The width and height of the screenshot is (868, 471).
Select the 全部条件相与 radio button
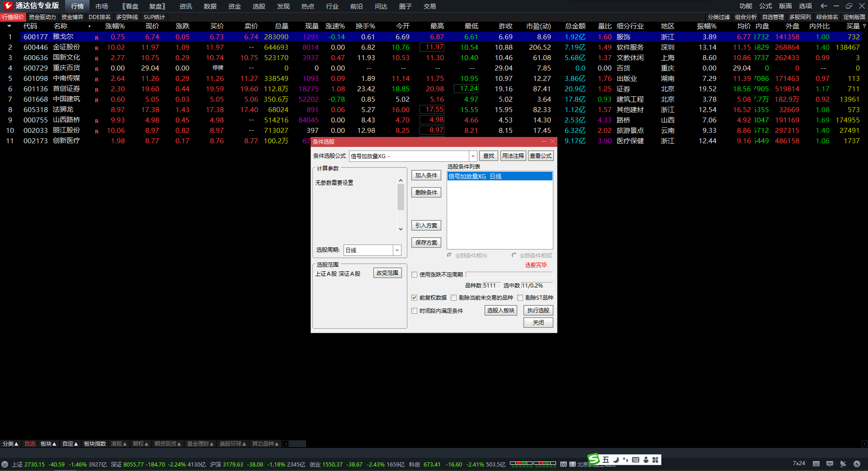click(x=449, y=255)
